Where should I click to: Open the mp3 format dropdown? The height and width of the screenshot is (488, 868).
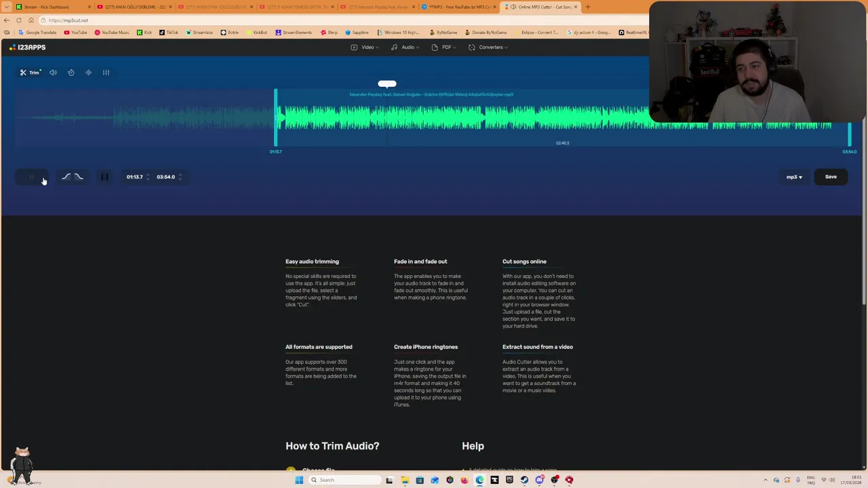tap(794, 177)
